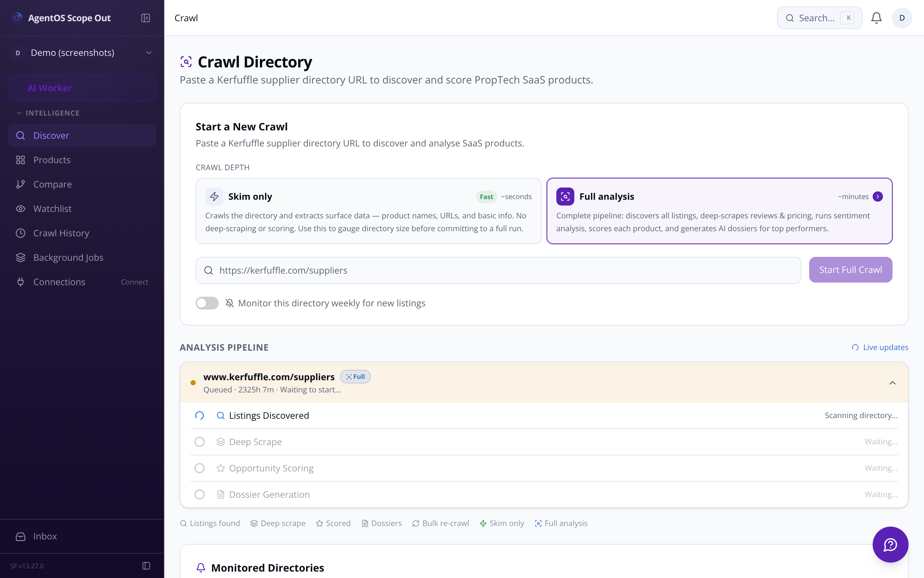Screen dimensions: 924x578
Task: Click the Compare branch icon
Action: 21,184
